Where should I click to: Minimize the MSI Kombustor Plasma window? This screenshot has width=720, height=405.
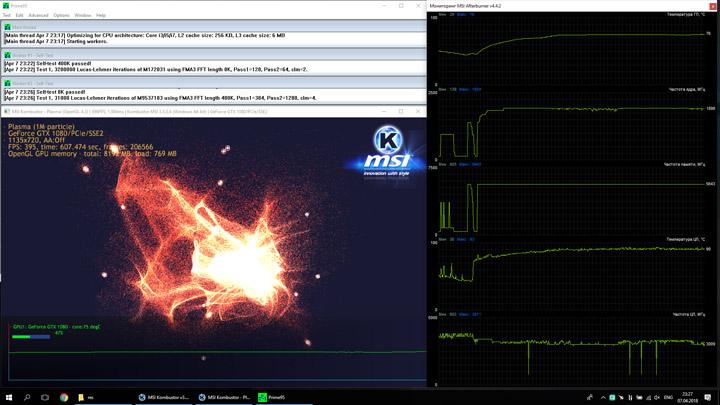click(x=384, y=112)
